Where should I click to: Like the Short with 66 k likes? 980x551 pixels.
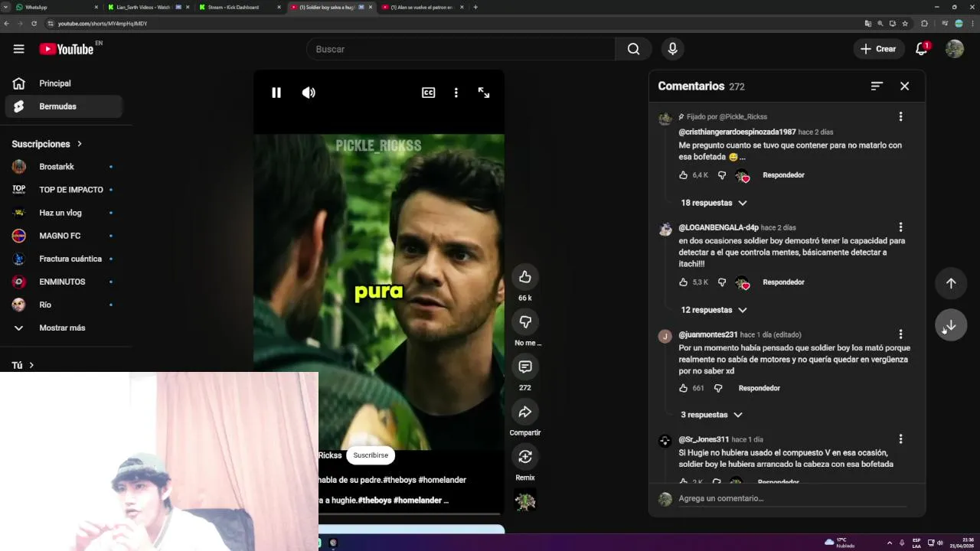point(524,277)
